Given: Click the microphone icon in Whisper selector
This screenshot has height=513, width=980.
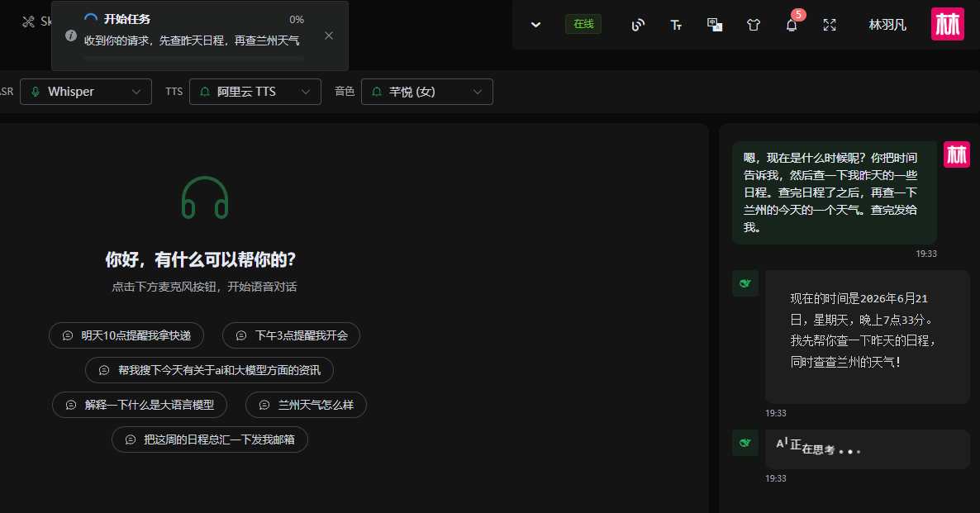Looking at the screenshot, I should 36,92.
